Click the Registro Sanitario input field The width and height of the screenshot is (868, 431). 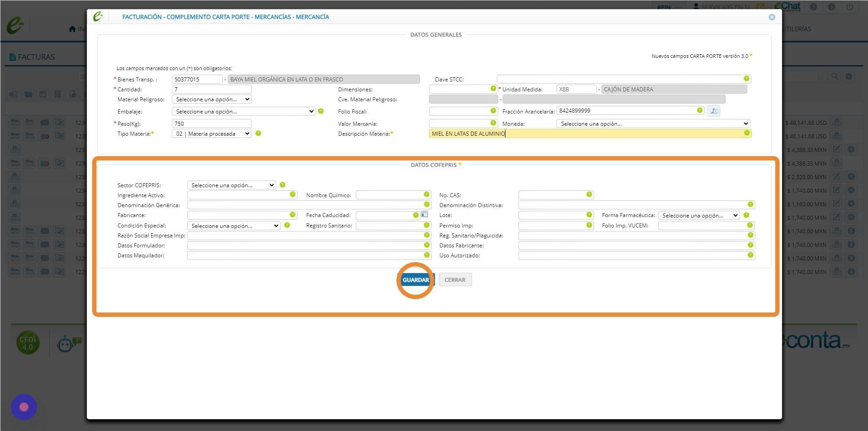(393, 226)
